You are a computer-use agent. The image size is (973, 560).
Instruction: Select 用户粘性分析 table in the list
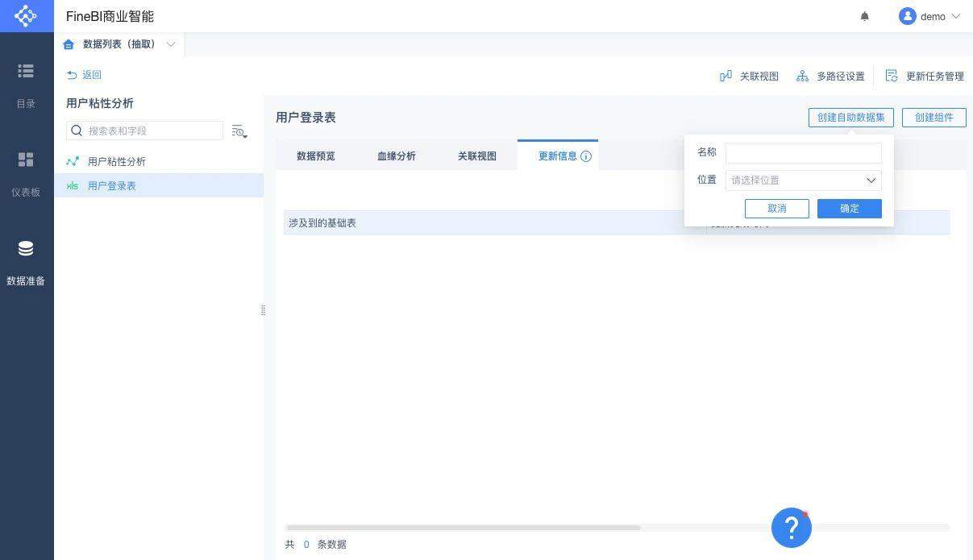(159, 161)
